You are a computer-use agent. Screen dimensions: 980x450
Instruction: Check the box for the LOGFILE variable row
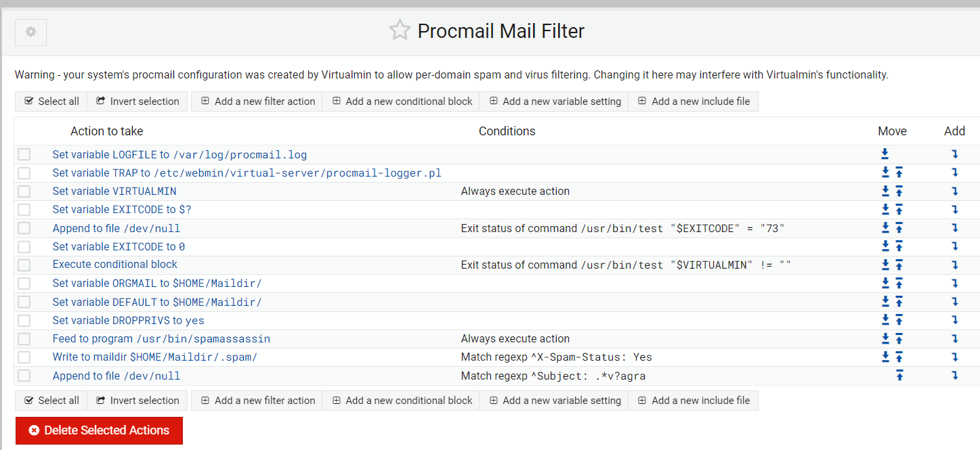[24, 154]
